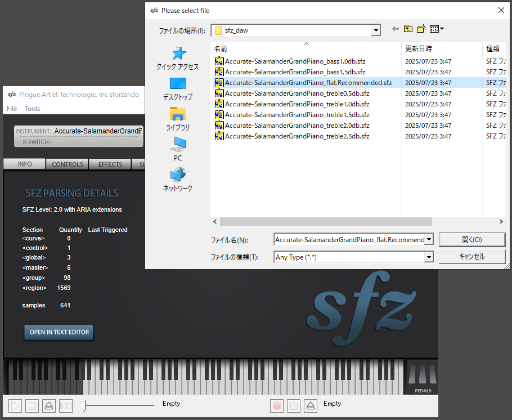Open the File menu in sforzando
Viewport: 512px width, 420px height.
coord(12,109)
